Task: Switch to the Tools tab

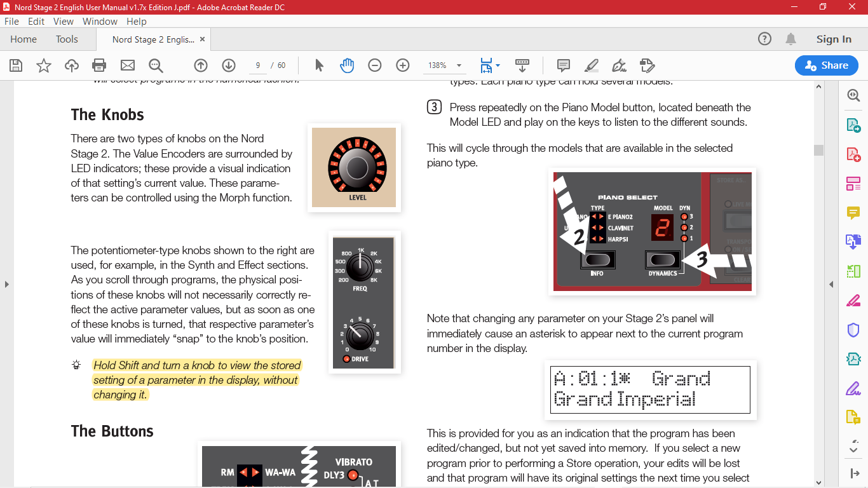Action: pyautogui.click(x=67, y=39)
